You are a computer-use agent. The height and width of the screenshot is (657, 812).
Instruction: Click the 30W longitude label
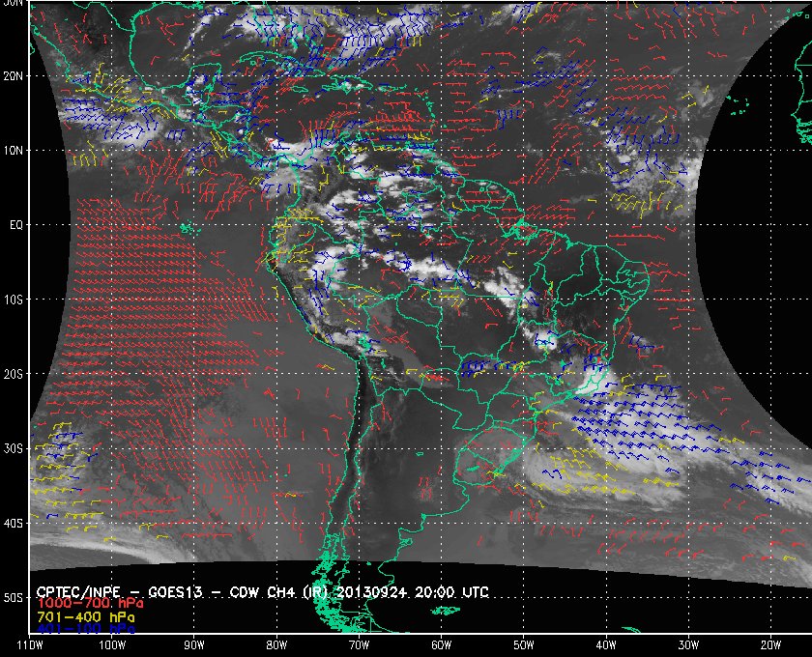coord(688,645)
